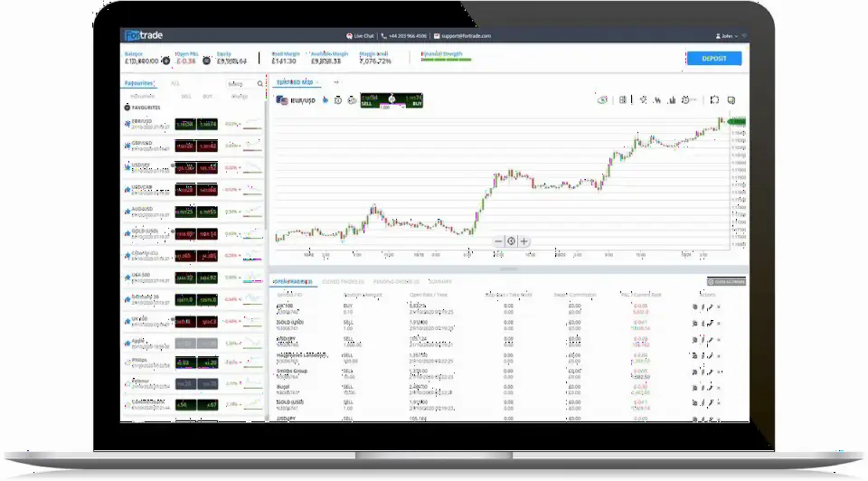Edit the Hargreaves Lansdown trade with the pencil icon
This screenshot has width=868, height=481.
point(711,356)
